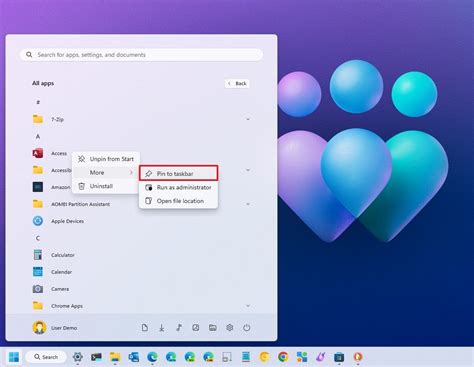This screenshot has height=367, width=474.
Task: Launch the Amazon app icon
Action: tap(38, 187)
